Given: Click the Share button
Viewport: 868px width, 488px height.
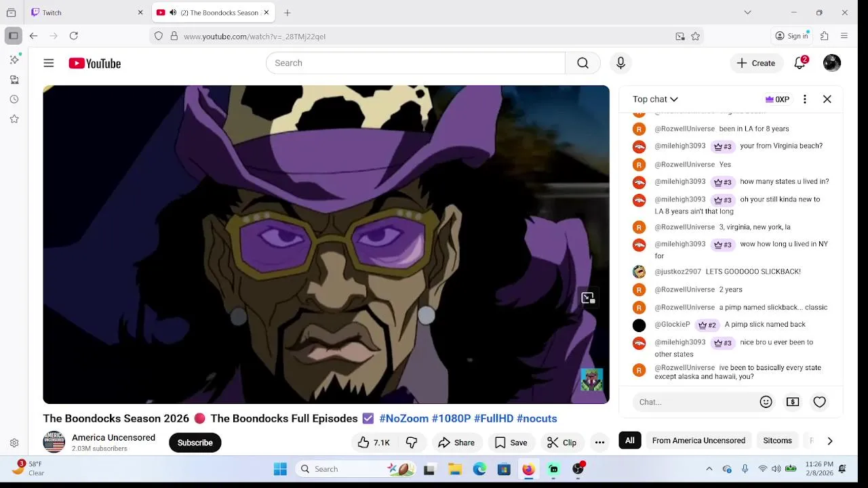Looking at the screenshot, I should point(456,443).
